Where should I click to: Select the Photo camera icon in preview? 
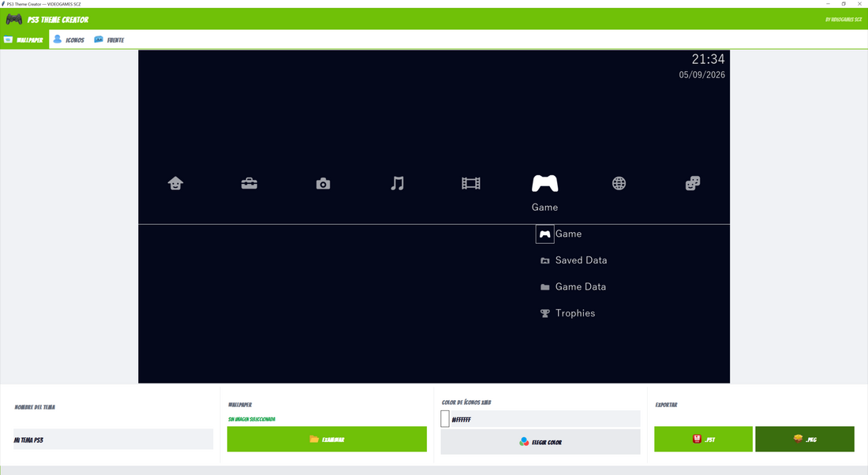tap(324, 184)
